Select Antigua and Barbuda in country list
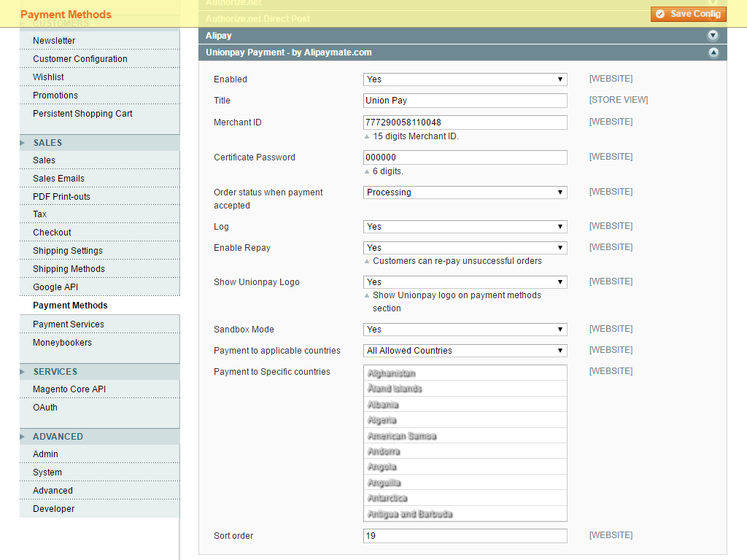Screen dimensions: 747x560 410,514
